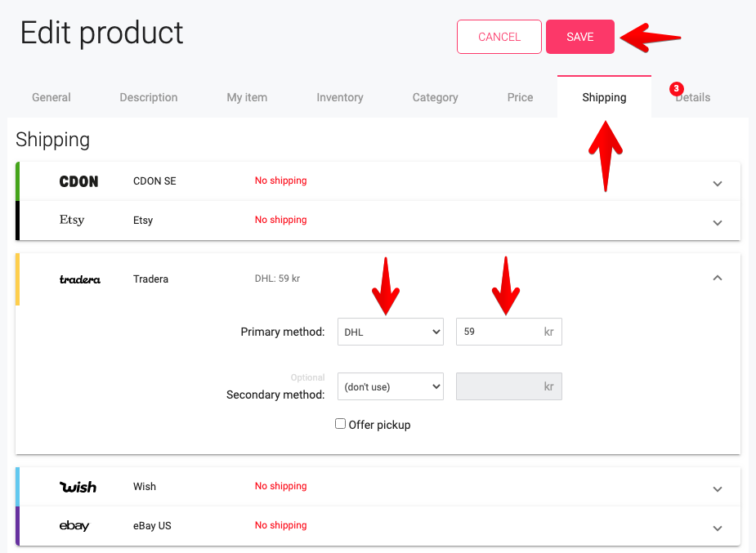
Task: Switch to the General tab
Action: tap(51, 97)
